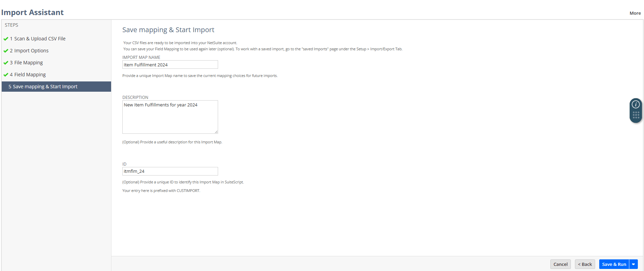Go to step 1 Scan & Upload CSV File
The width and height of the screenshot is (644, 271).
point(38,39)
